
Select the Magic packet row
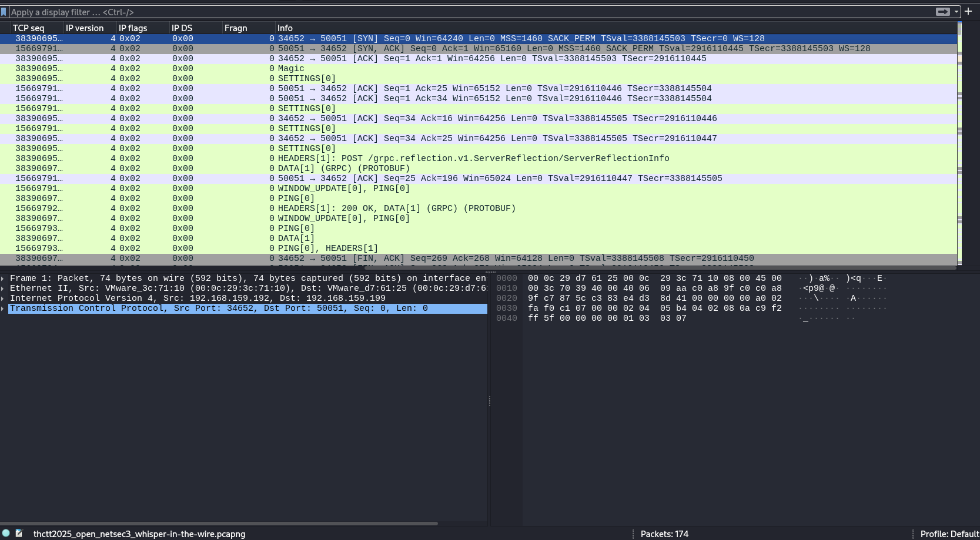[479, 68]
